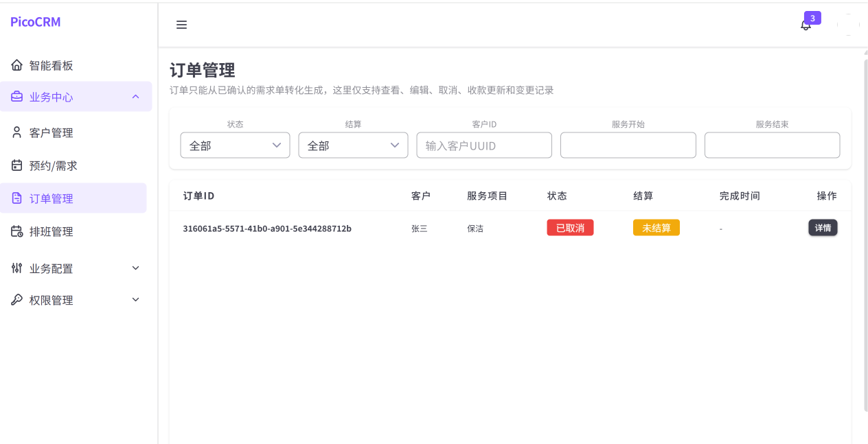Select the 订单管理 menu item
868x444 pixels.
pos(73,198)
